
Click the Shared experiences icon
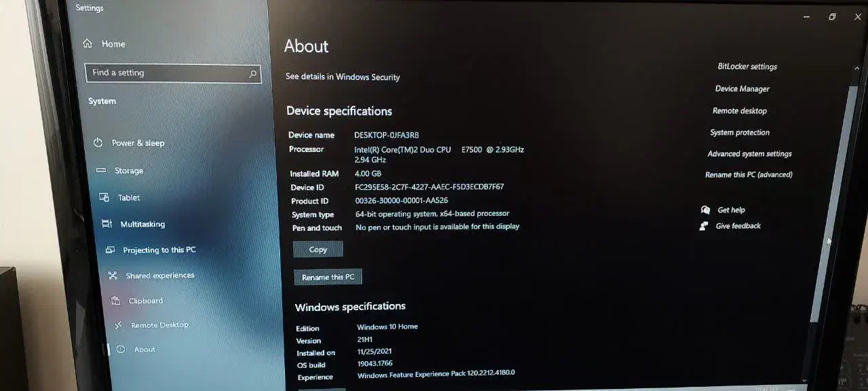[x=113, y=276]
